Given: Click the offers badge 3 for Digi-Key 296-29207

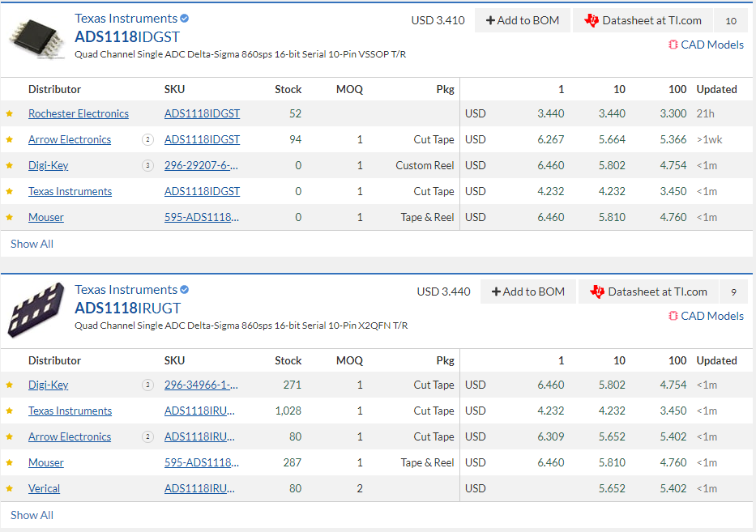Looking at the screenshot, I should (x=147, y=166).
